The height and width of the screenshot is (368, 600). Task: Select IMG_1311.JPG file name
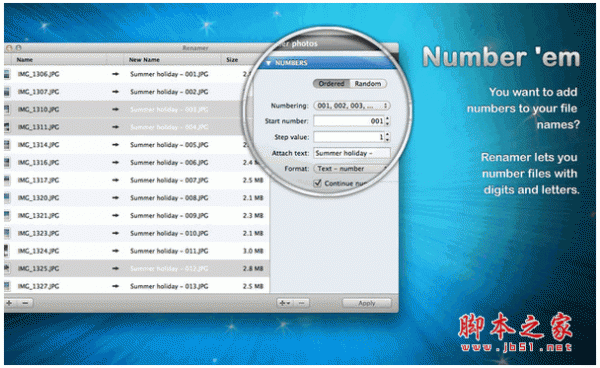pyautogui.click(x=38, y=127)
